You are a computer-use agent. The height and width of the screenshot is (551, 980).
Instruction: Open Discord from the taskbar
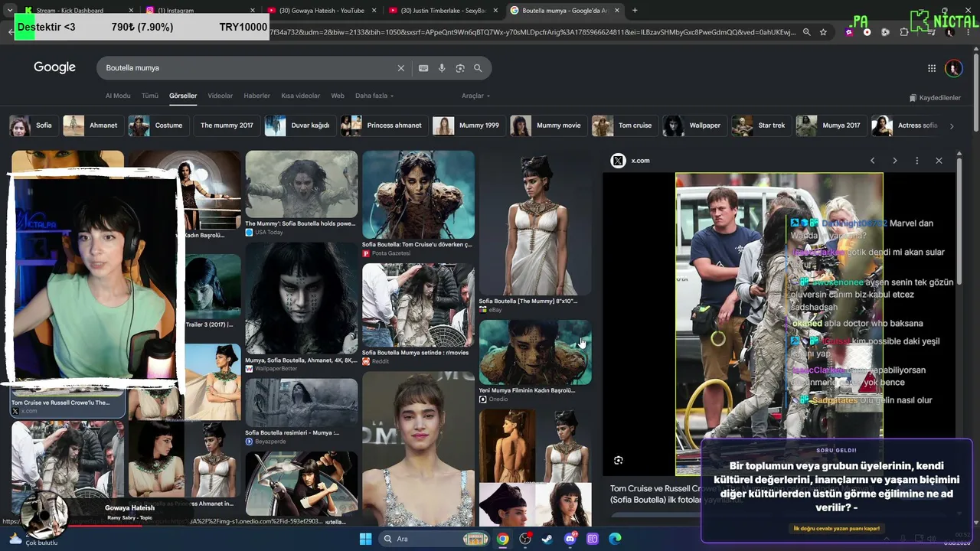(570, 539)
